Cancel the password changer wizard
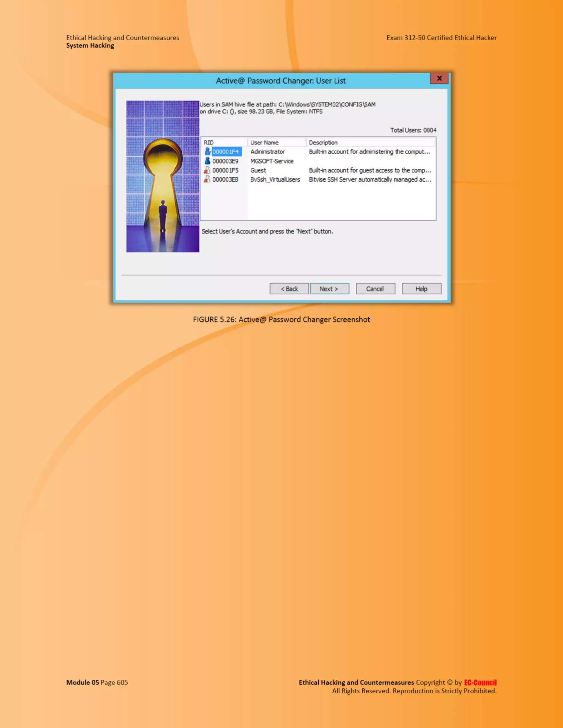This screenshot has width=563, height=728. [375, 289]
